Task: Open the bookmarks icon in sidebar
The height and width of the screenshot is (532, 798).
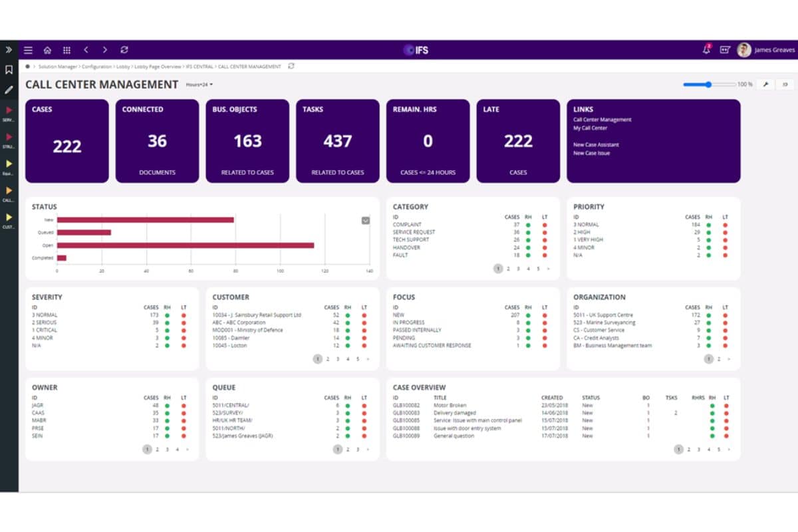Action: (9, 70)
